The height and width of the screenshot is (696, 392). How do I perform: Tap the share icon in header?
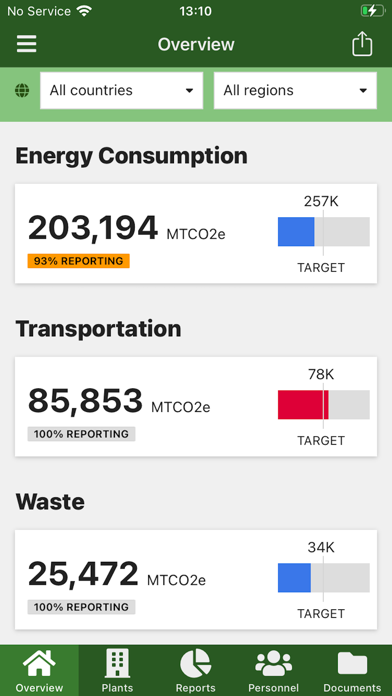point(362,44)
